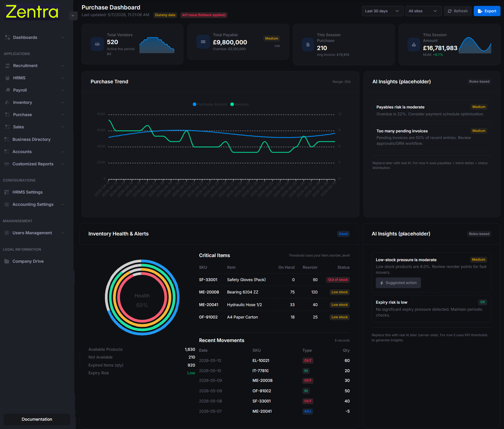Click the Company Drive folder icon
The image size is (504, 429).
7,261
